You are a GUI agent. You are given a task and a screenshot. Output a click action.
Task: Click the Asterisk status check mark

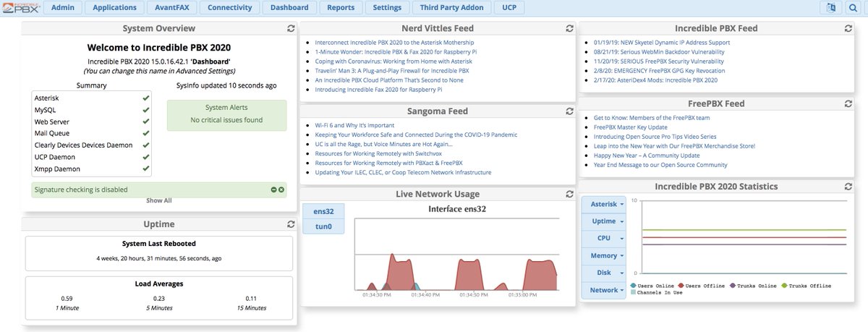pyautogui.click(x=146, y=98)
